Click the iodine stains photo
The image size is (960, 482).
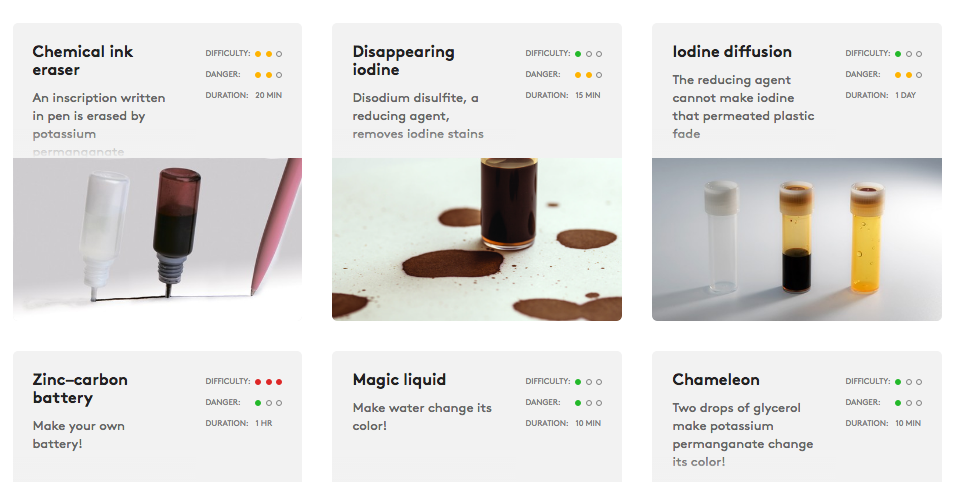(477, 239)
